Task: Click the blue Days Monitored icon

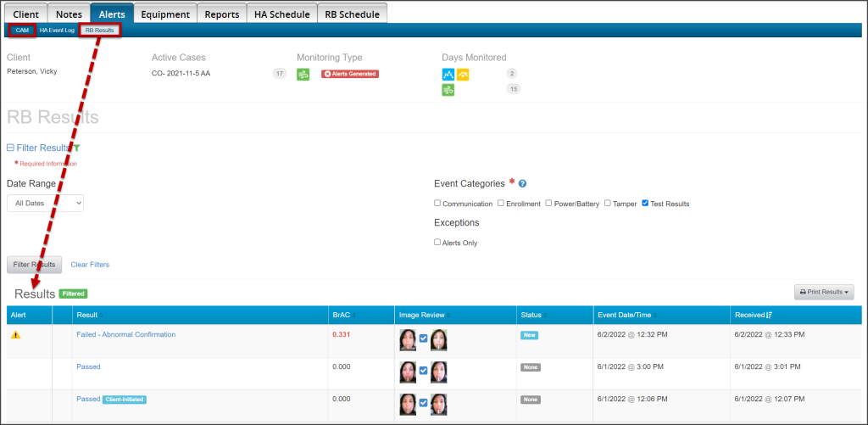Action: click(x=448, y=75)
